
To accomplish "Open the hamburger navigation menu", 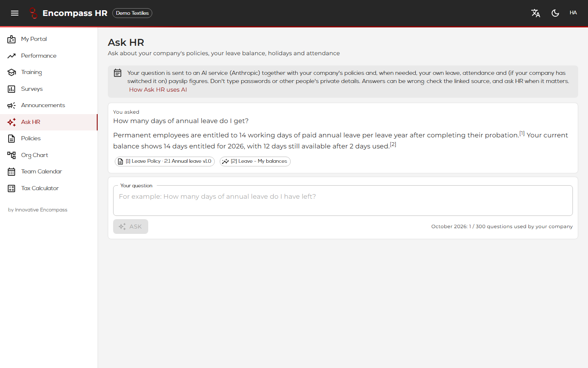I will (x=15, y=13).
